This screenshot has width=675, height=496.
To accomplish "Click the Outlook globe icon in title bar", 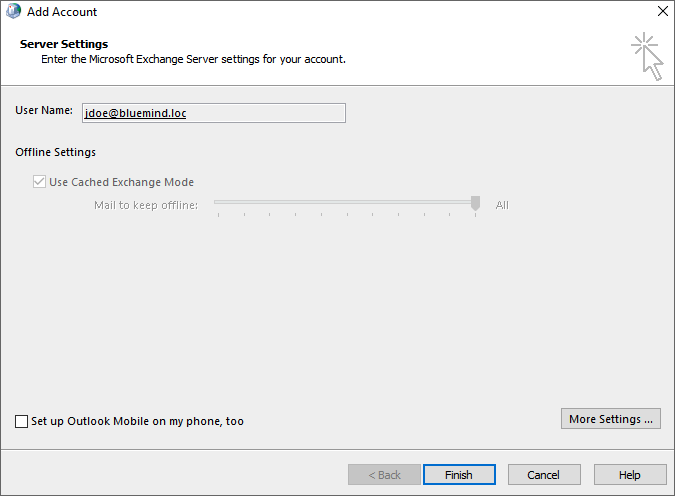I will coord(13,12).
